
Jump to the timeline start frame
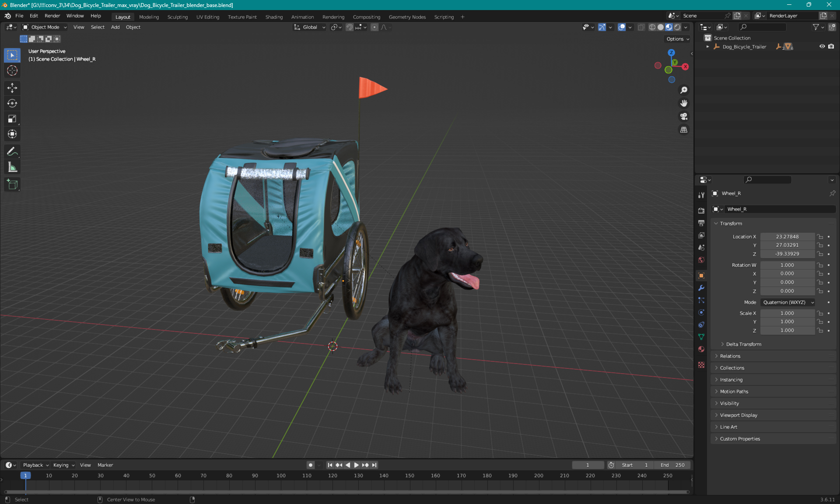point(330,465)
